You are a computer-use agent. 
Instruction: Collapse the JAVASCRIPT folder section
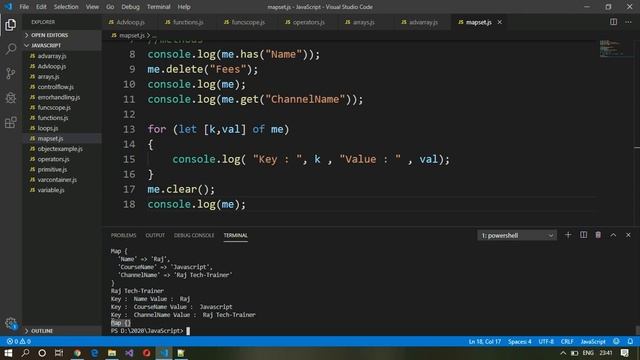tap(62, 45)
